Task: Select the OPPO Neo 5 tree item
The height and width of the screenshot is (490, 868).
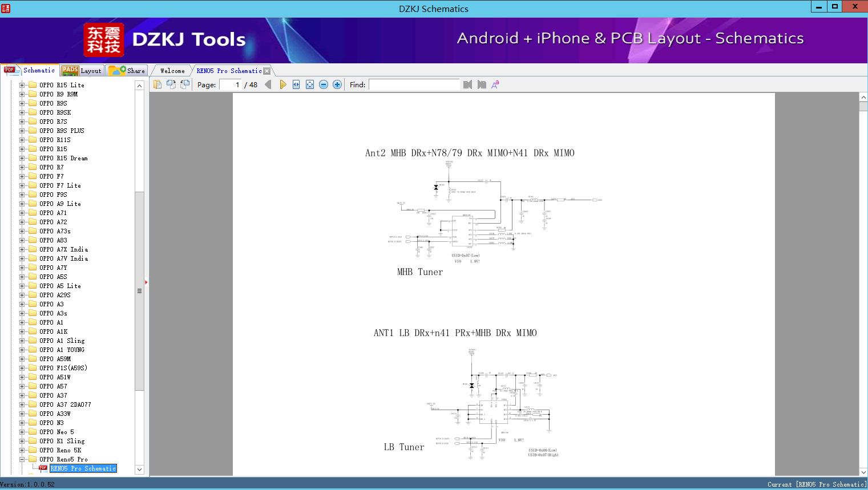Action: [56, 432]
